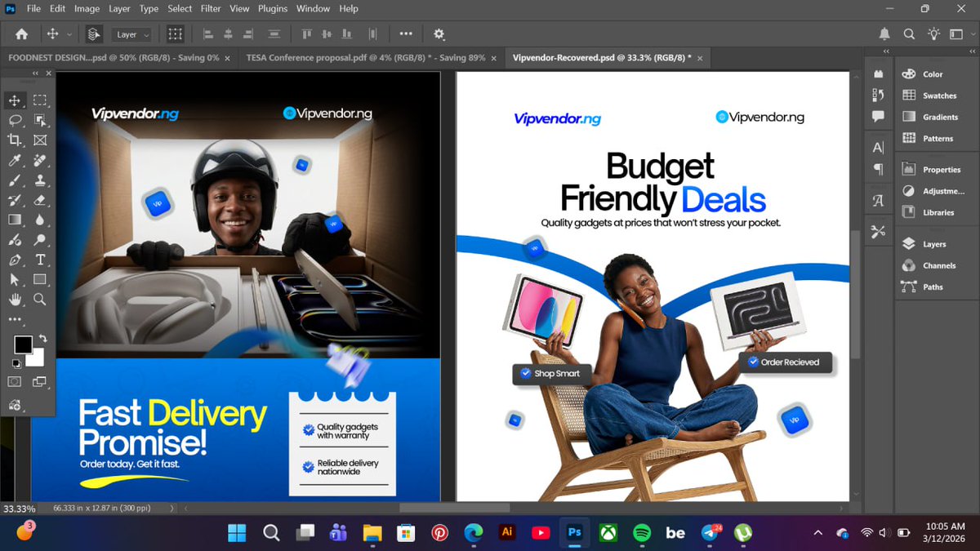The image size is (980, 551).
Task: Open the status bar info arrow
Action: tap(171, 509)
